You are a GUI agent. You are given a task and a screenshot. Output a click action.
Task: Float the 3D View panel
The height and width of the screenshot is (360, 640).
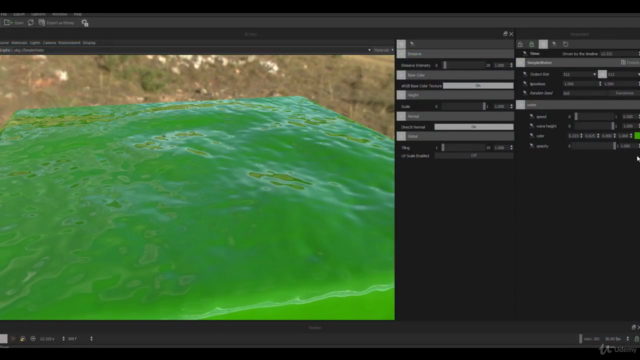[x=505, y=34]
